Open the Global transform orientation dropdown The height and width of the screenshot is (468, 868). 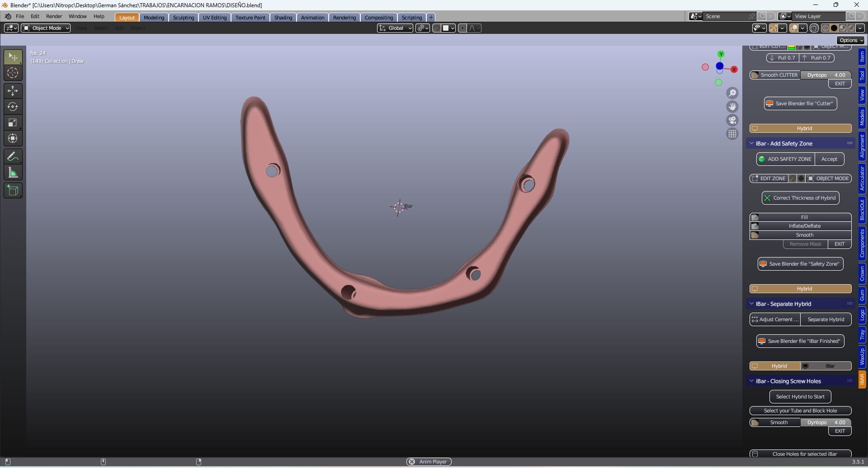pos(395,28)
